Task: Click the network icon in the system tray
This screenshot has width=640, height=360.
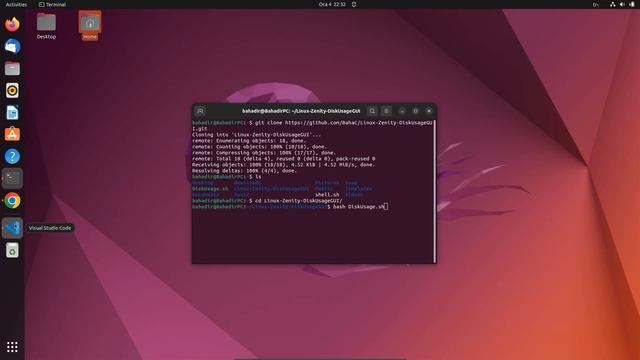Action: point(613,4)
